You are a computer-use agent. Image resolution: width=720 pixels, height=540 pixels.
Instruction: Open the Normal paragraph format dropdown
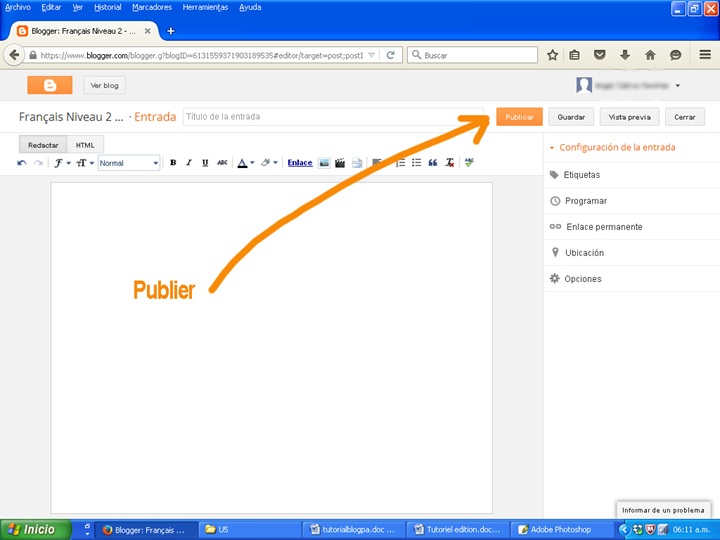point(129,163)
